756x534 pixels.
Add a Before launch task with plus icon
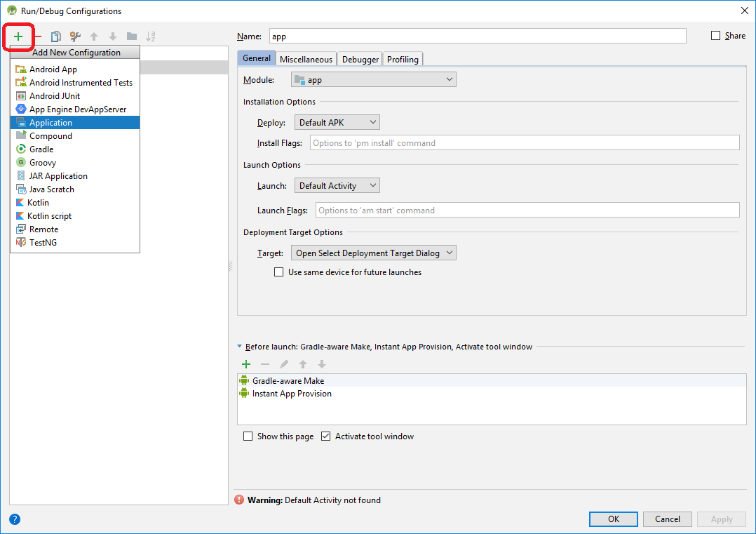[246, 364]
